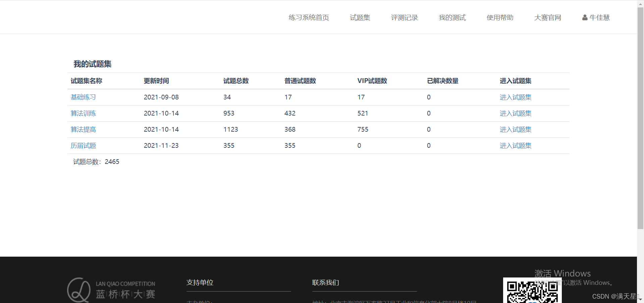Click the 联系我们 footer heading
The image size is (644, 303).
[x=325, y=283]
